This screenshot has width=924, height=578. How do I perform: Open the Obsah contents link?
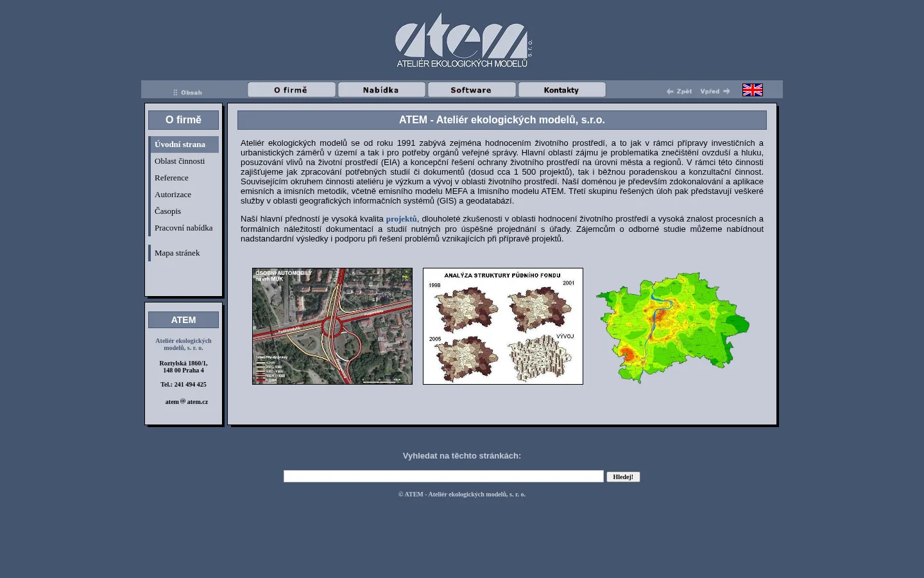pos(187,92)
